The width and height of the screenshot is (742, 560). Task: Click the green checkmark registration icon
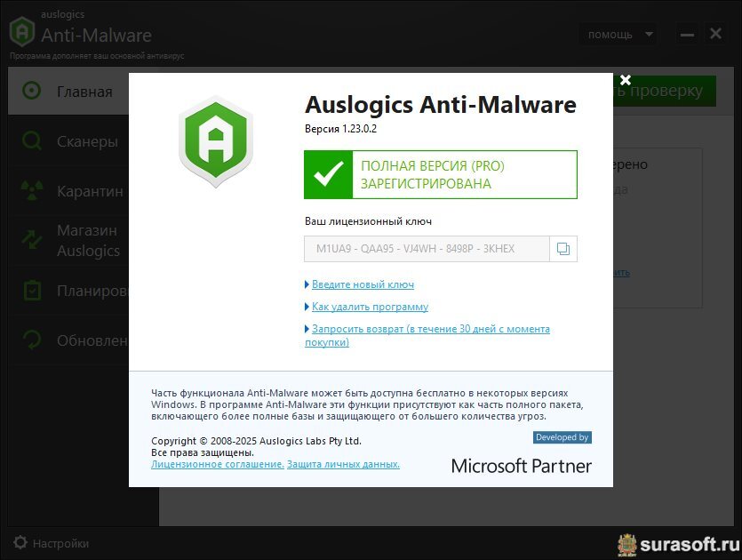[329, 174]
